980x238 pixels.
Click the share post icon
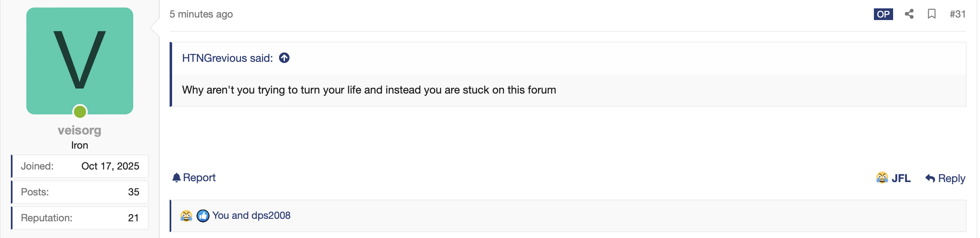click(x=909, y=14)
